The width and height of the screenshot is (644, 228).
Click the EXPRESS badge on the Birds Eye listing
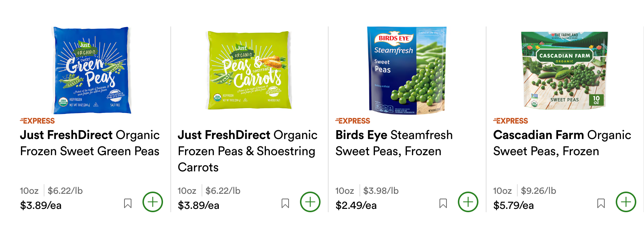coord(352,121)
